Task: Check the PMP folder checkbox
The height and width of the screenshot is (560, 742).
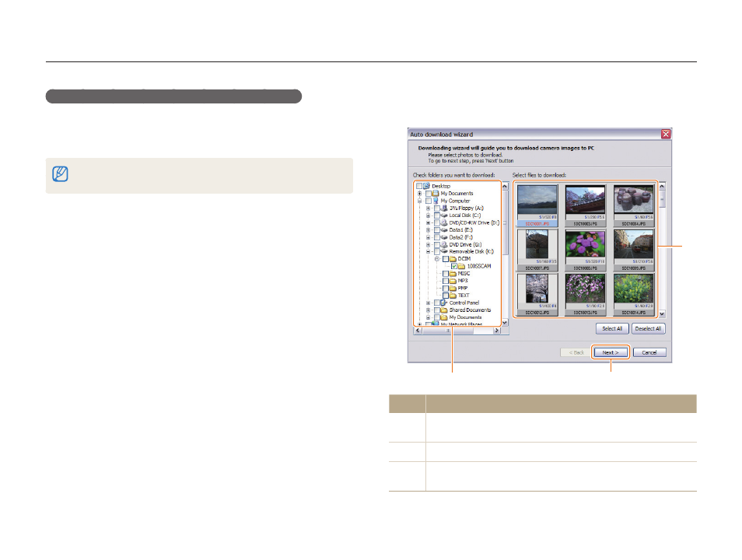Action: [x=446, y=288]
